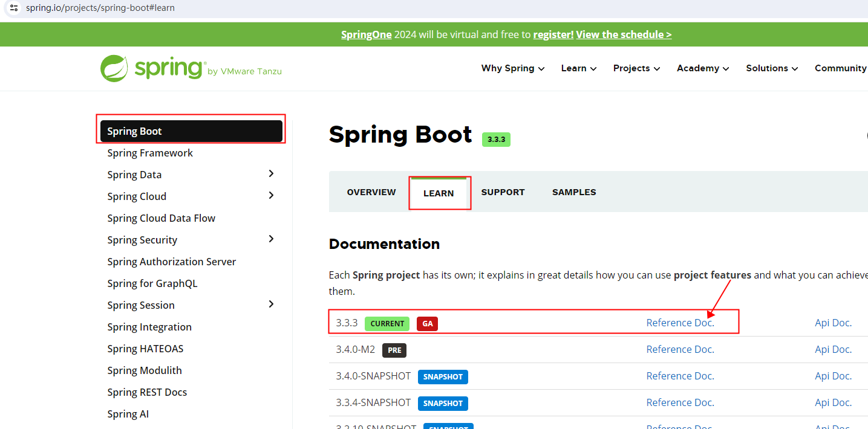Switch to the SUPPORT tab
This screenshot has width=868, height=429.
503,192
